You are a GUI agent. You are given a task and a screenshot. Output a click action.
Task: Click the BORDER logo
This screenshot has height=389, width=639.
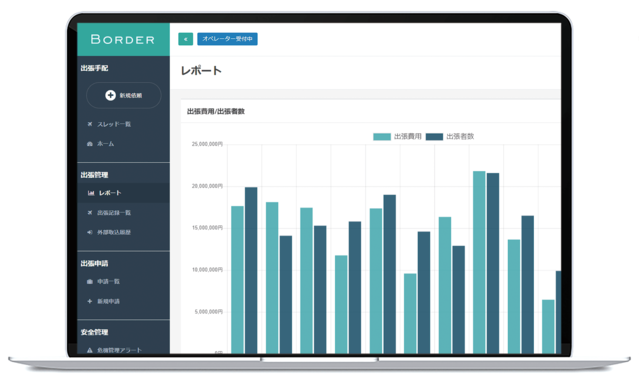pos(123,40)
